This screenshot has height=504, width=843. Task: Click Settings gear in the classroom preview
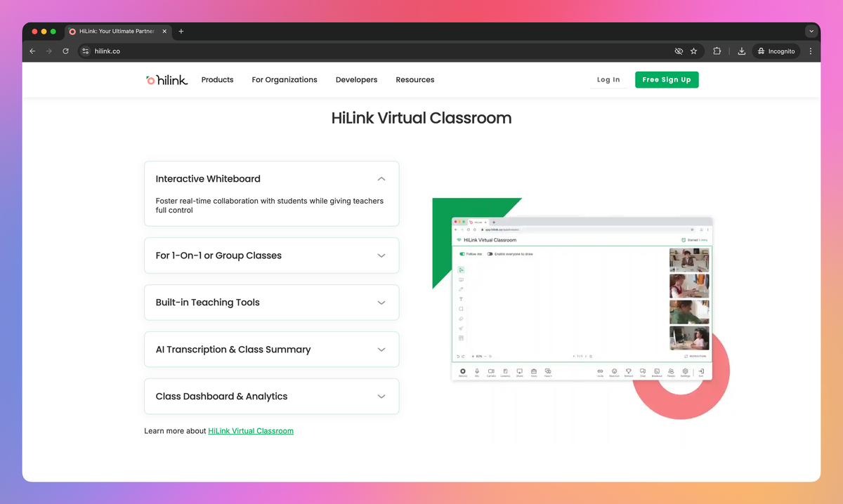[x=685, y=372]
